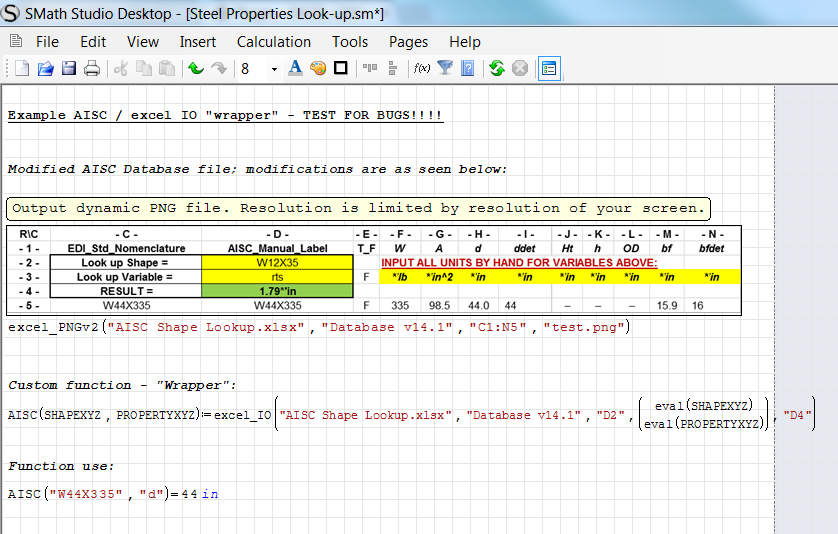The image size is (838, 534).
Task: Open a file with the folder icon
Action: (x=45, y=68)
